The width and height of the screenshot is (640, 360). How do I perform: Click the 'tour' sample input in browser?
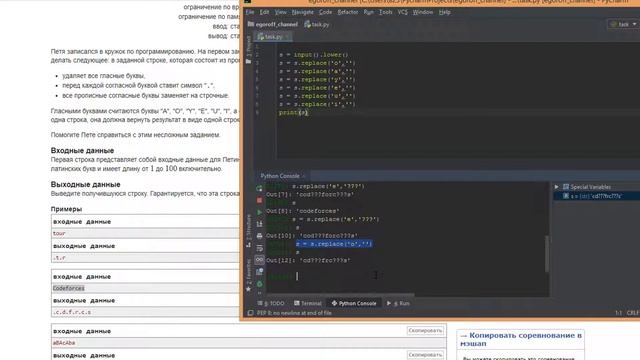[59, 233]
